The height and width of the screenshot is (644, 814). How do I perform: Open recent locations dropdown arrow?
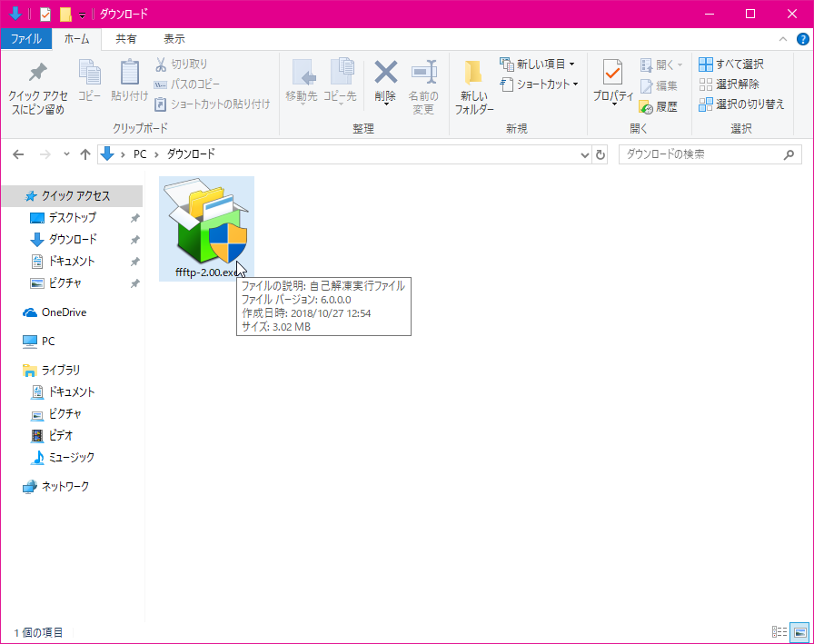coord(66,154)
